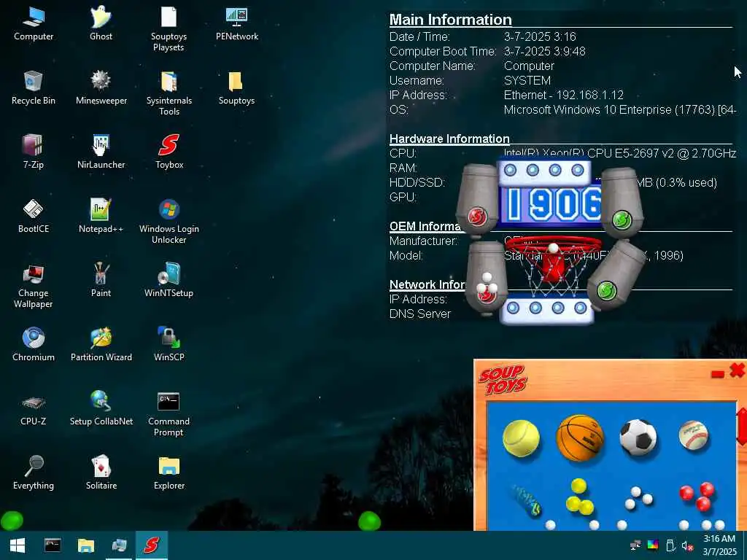The height and width of the screenshot is (560, 747).
Task: Launch the PENetwork shortcut
Action: pyautogui.click(x=237, y=24)
